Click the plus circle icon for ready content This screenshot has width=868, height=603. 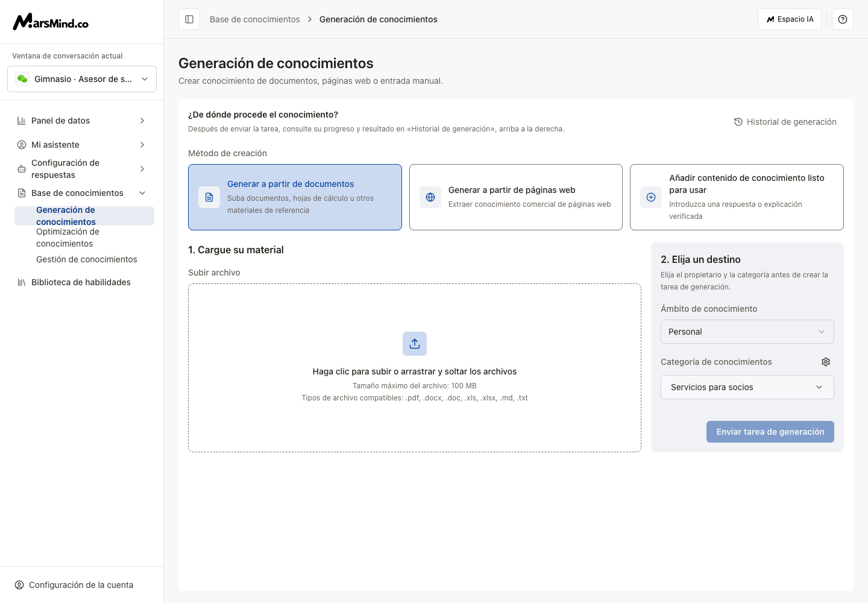pyautogui.click(x=651, y=197)
